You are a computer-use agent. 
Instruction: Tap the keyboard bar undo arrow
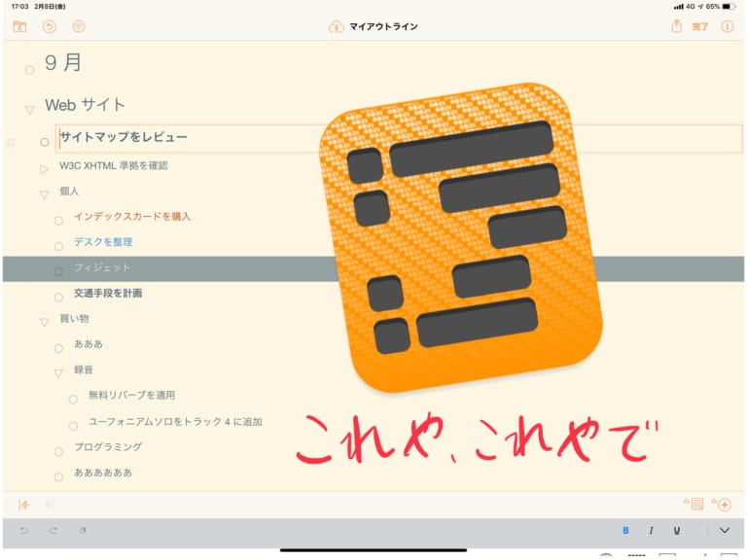tap(23, 531)
